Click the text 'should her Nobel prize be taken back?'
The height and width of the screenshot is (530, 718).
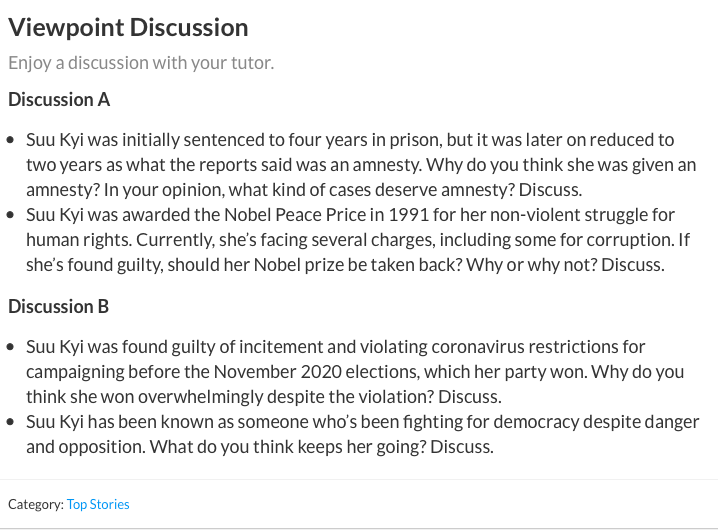pos(315,265)
